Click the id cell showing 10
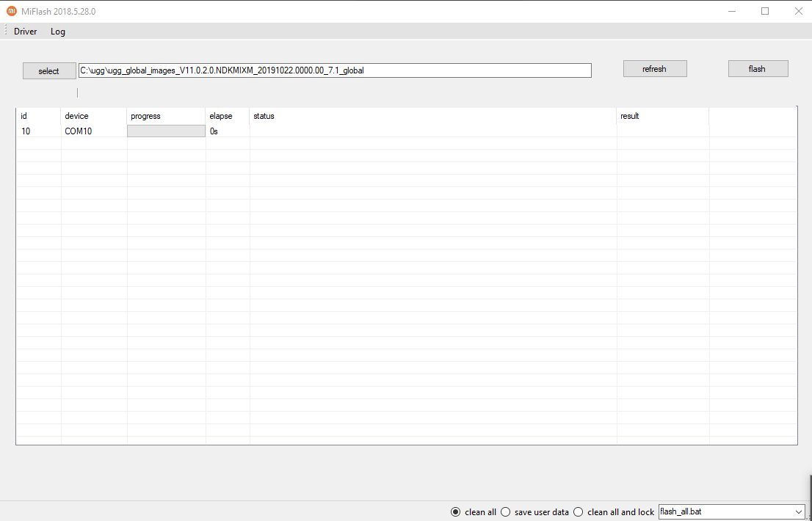Image resolution: width=812 pixels, height=521 pixels. [x=39, y=131]
